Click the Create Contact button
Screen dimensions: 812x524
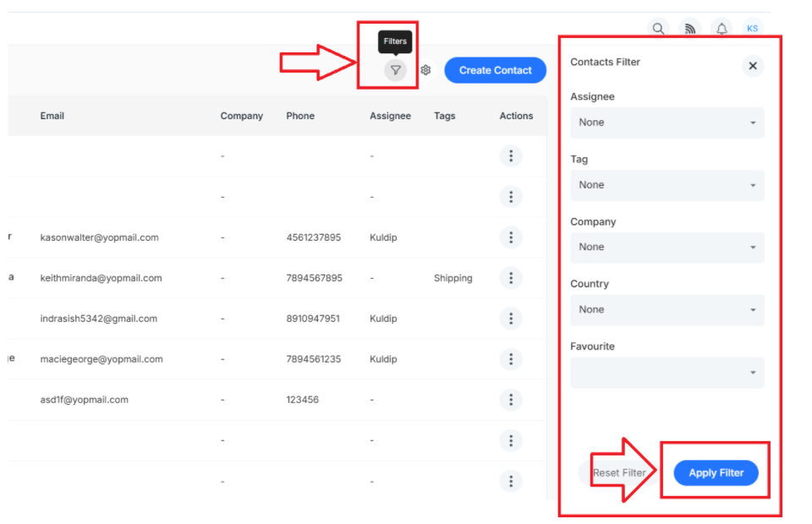point(495,70)
